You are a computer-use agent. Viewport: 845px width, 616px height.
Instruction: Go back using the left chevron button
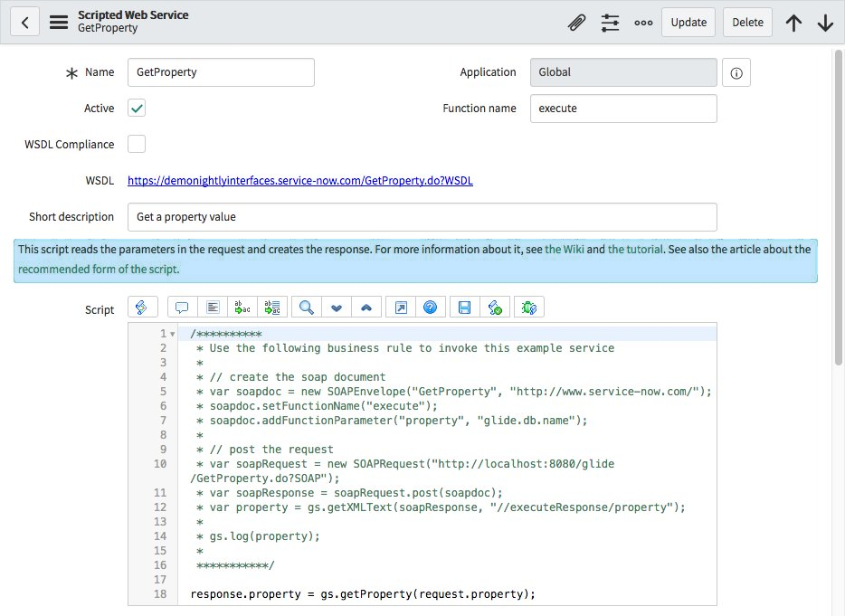24,22
